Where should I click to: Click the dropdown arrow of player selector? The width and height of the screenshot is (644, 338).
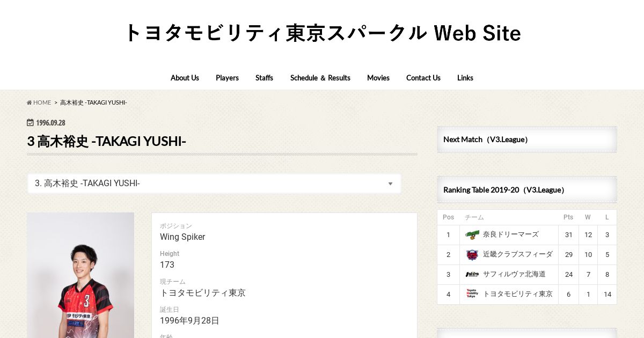(390, 183)
